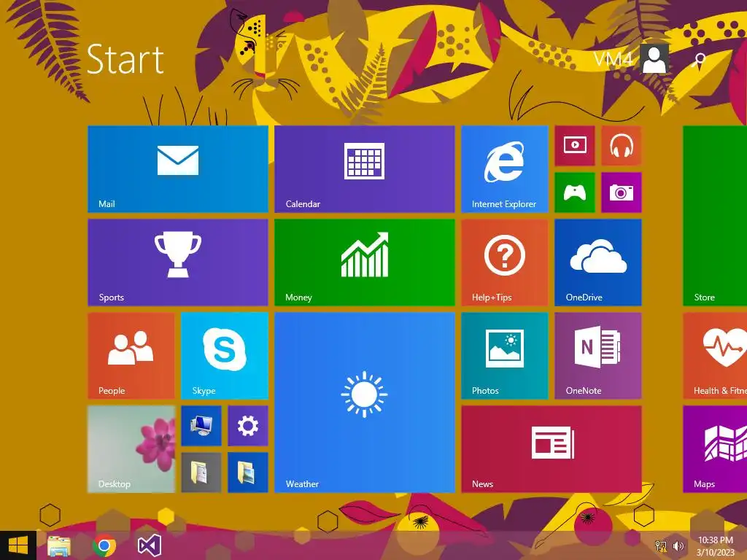
Task: Click the Windows Start button in taskbar
Action: point(18,545)
